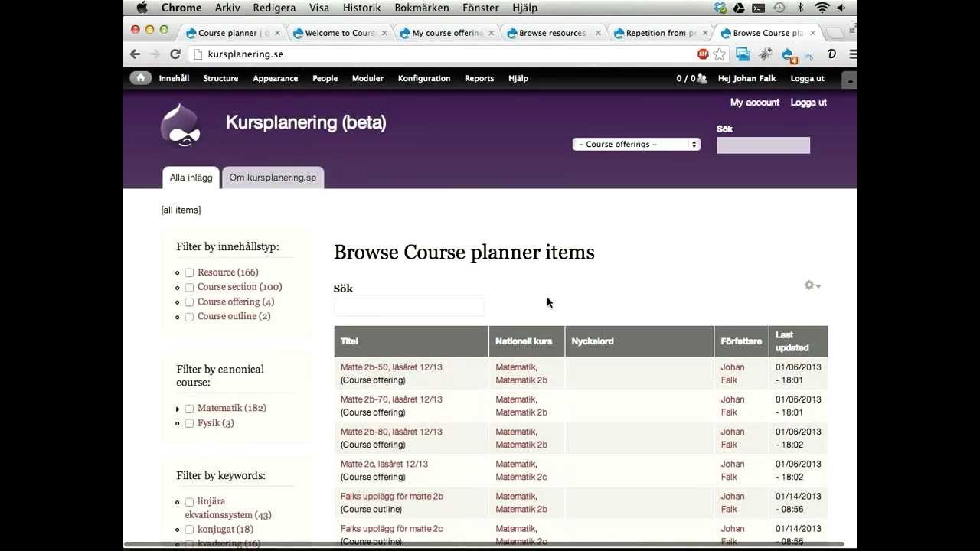The image size is (980, 551).
Task: Check the Fysik (3) checkbox
Action: (x=189, y=423)
